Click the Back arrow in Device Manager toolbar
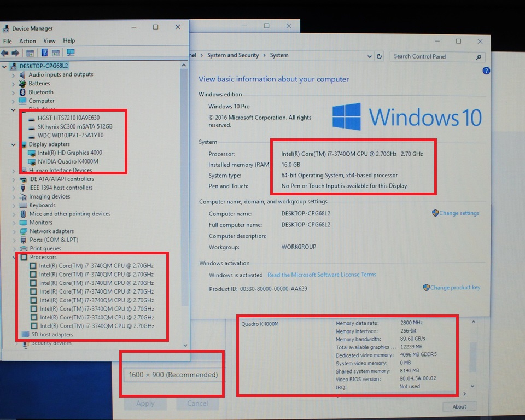525x420 pixels. pyautogui.click(x=5, y=53)
